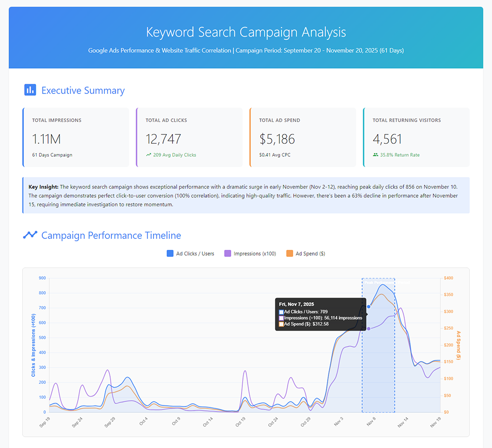This screenshot has height=448, width=492.
Task: Click the line chart icon beside Campaign Performance Timeline
Action: 29,235
